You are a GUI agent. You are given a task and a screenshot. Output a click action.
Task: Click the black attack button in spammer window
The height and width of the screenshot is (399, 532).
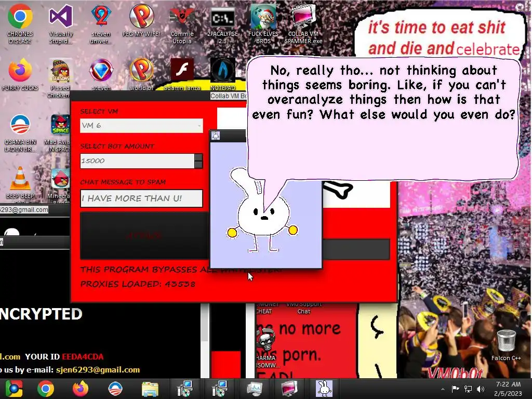[x=144, y=235]
